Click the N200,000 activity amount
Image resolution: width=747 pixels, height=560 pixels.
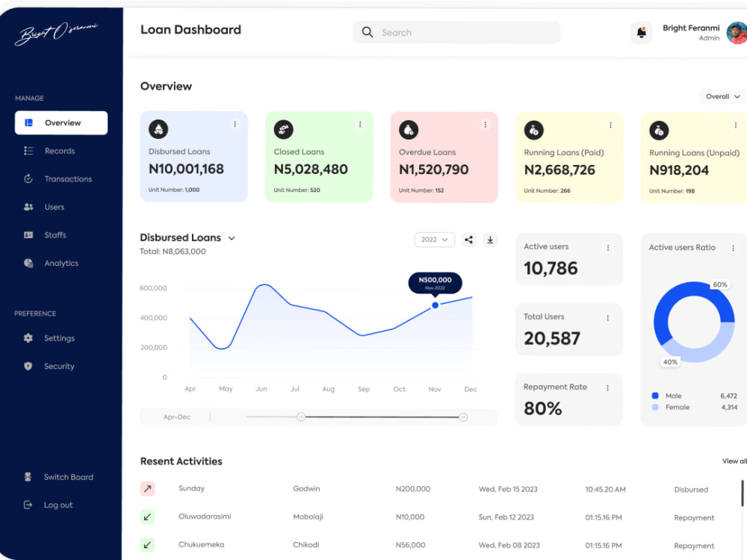(413, 489)
